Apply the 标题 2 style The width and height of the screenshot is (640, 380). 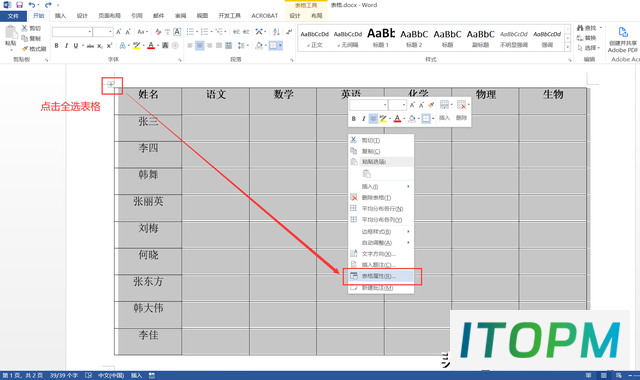pyautogui.click(x=414, y=38)
